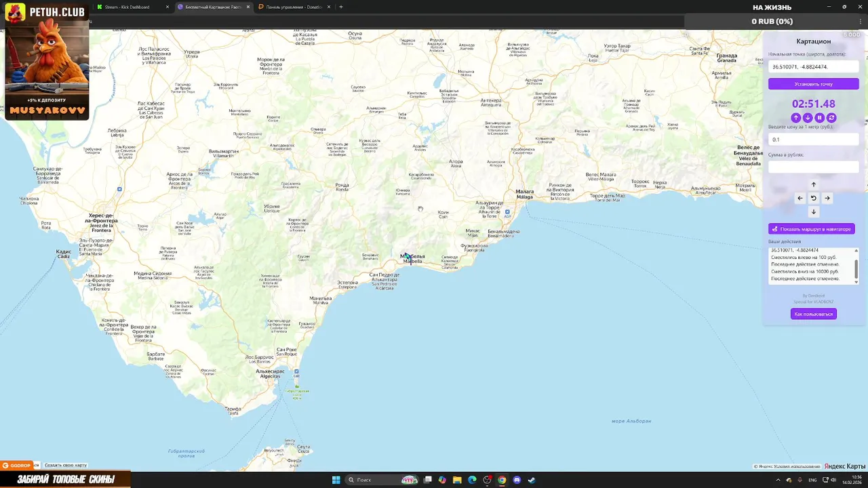Click 'Показать маршрут в навигаторе' button
This screenshot has width=868, height=488.
pos(811,229)
